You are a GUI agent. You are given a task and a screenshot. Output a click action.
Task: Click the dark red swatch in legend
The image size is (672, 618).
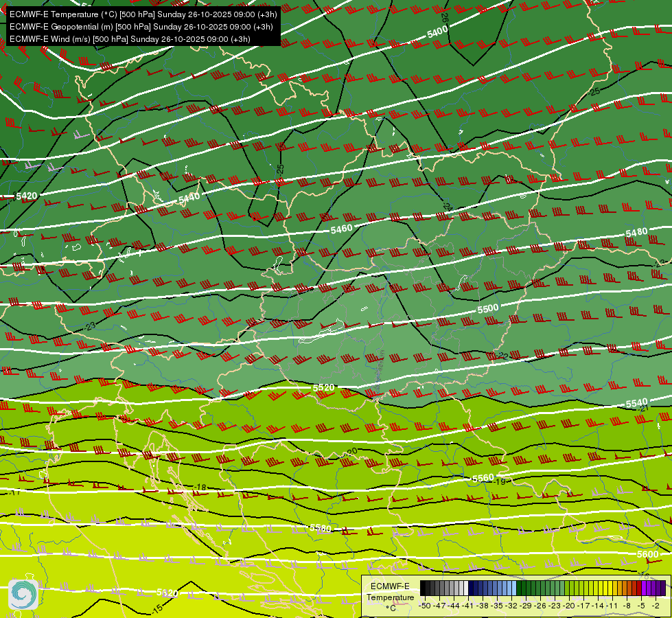pos(639,588)
